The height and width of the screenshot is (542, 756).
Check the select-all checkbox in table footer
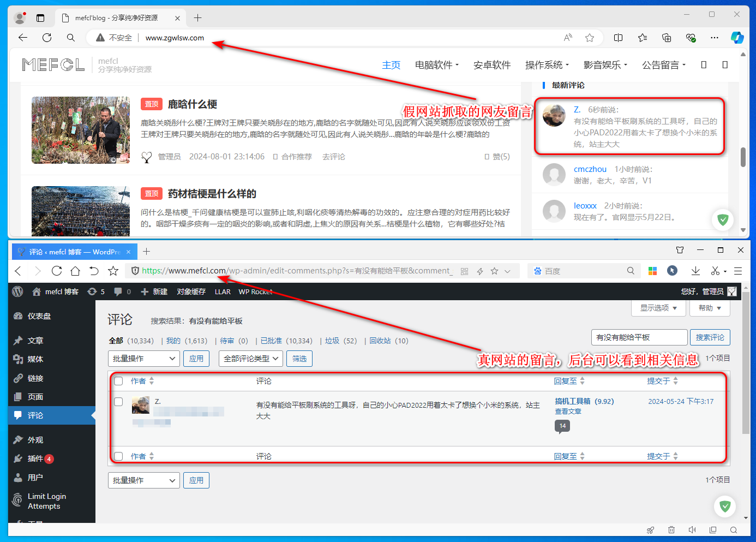pos(118,456)
